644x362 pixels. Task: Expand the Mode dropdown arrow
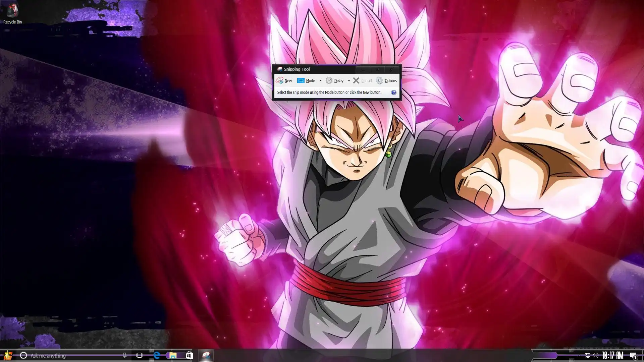pos(320,81)
